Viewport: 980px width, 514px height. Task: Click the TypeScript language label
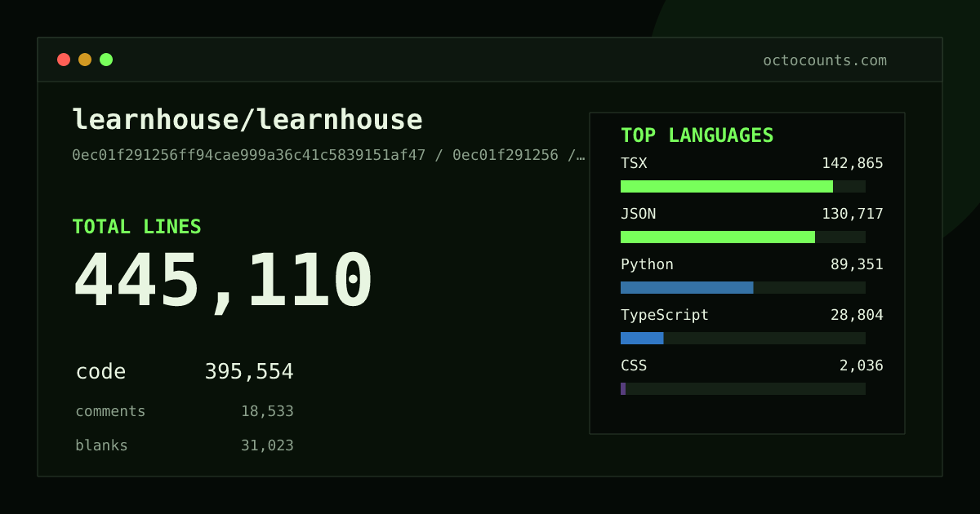pos(665,315)
